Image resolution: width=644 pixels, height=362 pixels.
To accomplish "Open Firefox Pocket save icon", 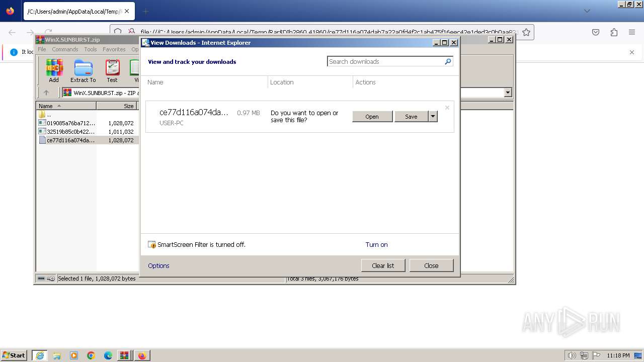I will coord(596,32).
